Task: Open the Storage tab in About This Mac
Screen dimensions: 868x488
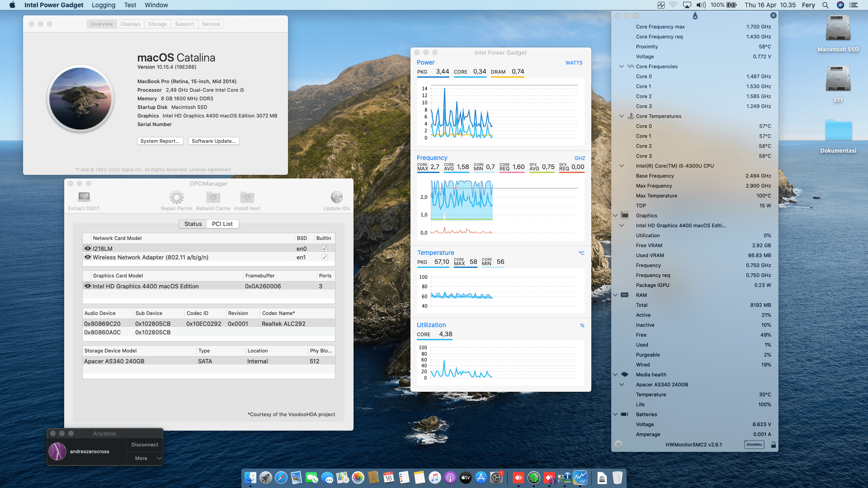Action: 157,24
